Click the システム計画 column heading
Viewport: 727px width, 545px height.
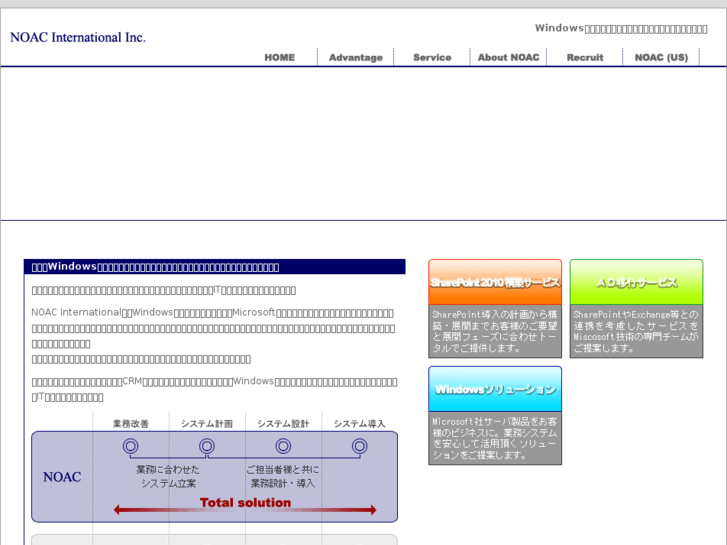point(207,423)
